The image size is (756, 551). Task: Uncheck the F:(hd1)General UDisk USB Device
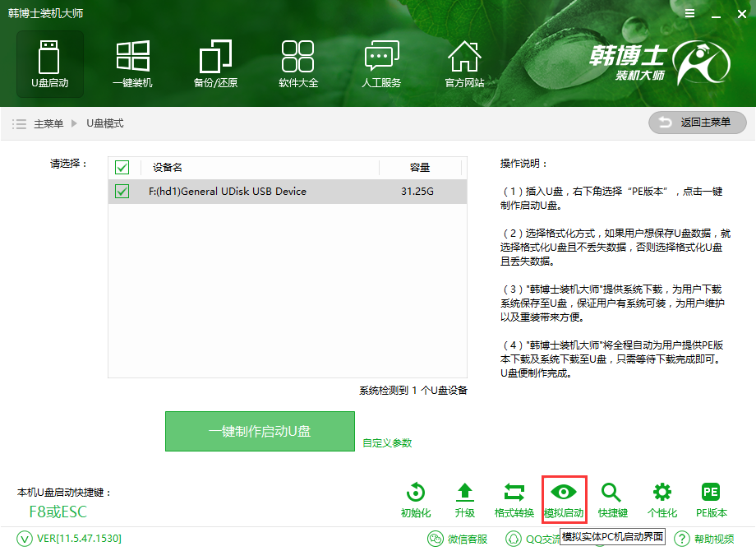(x=122, y=191)
